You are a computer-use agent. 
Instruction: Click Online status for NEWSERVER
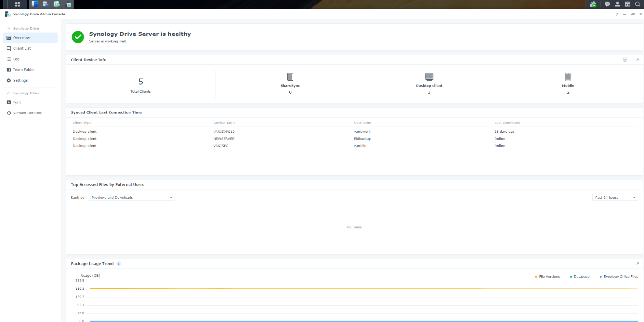pyautogui.click(x=500, y=139)
